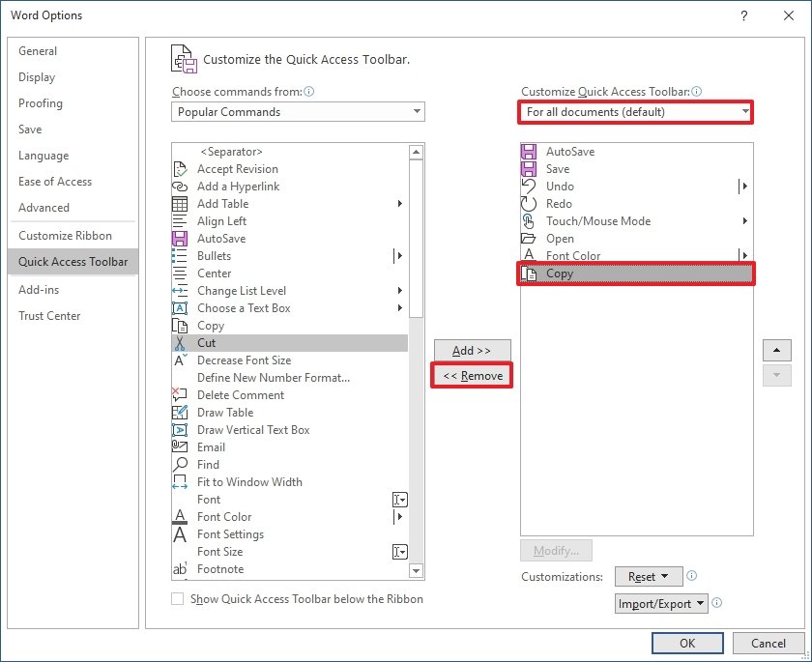Select the Save icon in toolbar list
This screenshot has width=812, height=662.
[529, 169]
